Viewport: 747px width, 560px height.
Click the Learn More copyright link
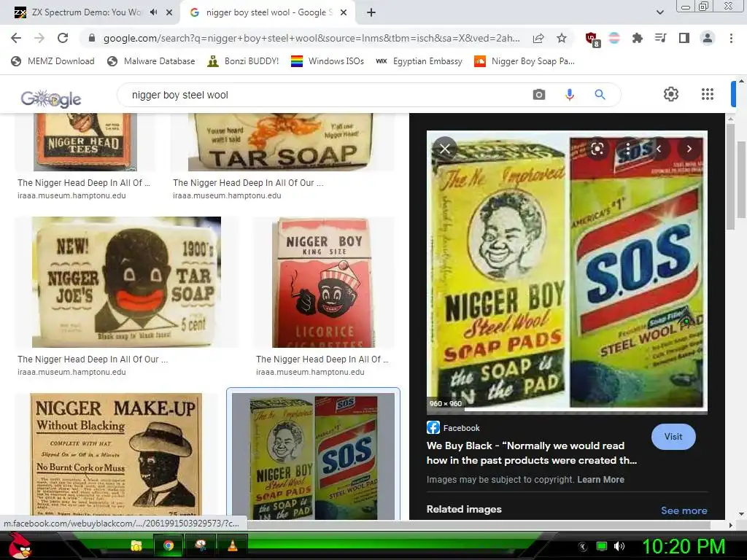pos(601,480)
